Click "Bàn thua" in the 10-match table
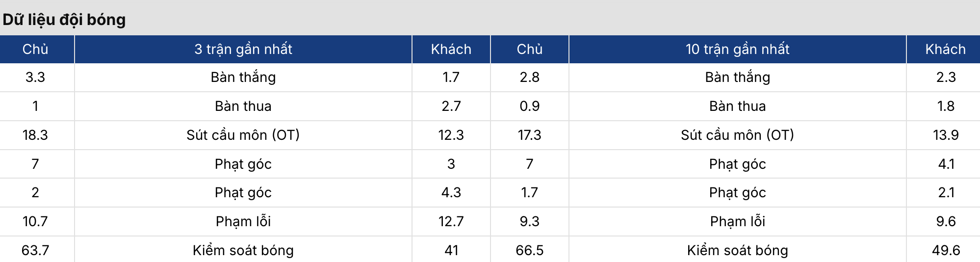 (x=737, y=106)
